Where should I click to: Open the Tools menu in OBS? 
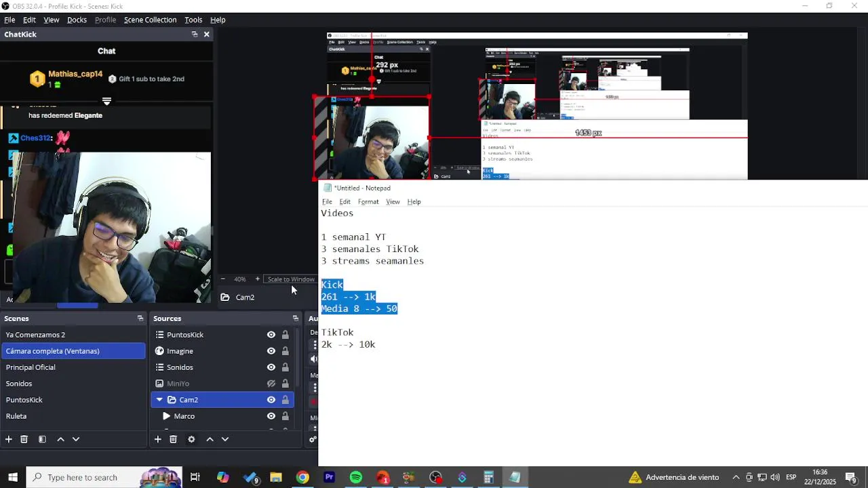click(x=193, y=20)
